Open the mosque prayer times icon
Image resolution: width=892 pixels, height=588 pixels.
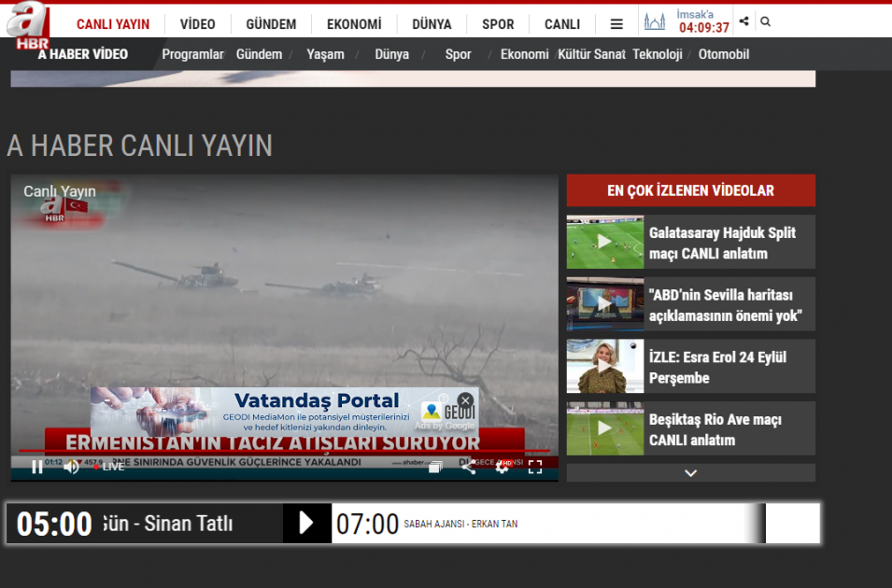point(654,22)
